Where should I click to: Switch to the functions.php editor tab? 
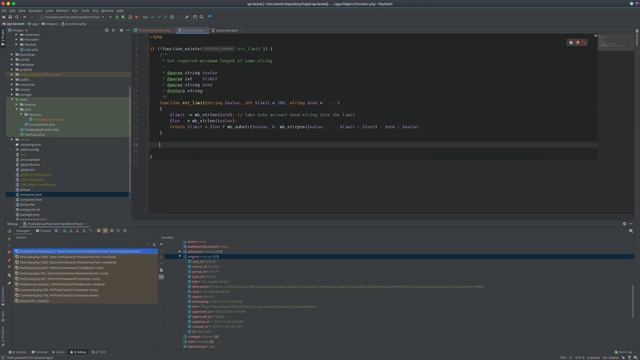192,30
